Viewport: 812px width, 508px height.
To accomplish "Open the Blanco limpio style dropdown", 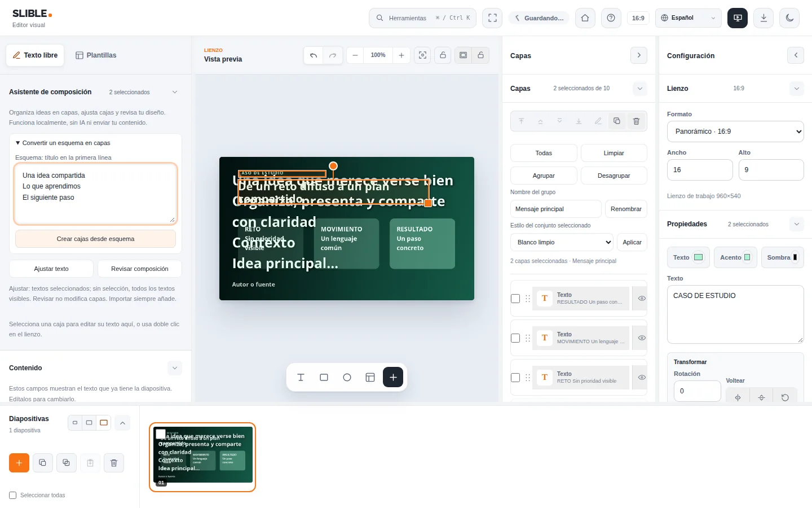I will pos(562,242).
